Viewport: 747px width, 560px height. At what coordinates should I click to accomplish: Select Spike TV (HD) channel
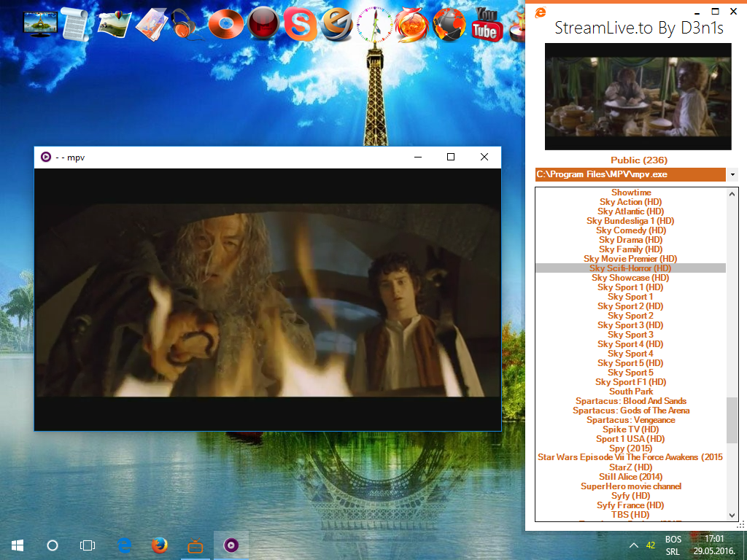click(631, 429)
